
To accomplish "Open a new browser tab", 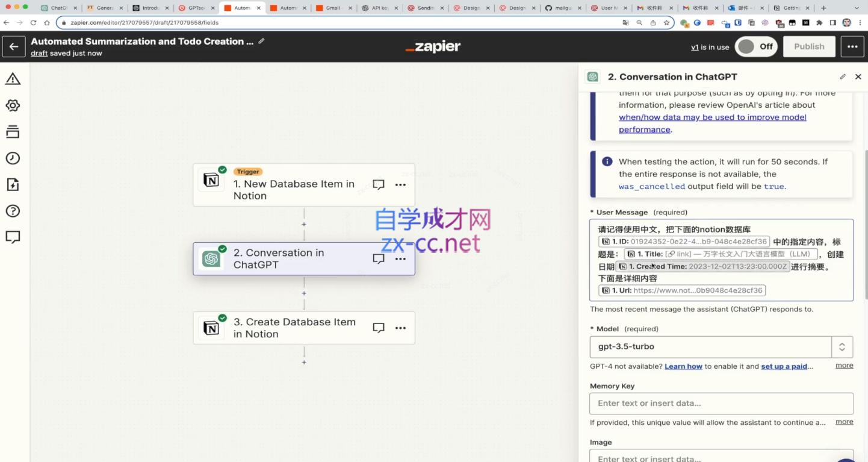I will pos(823,8).
